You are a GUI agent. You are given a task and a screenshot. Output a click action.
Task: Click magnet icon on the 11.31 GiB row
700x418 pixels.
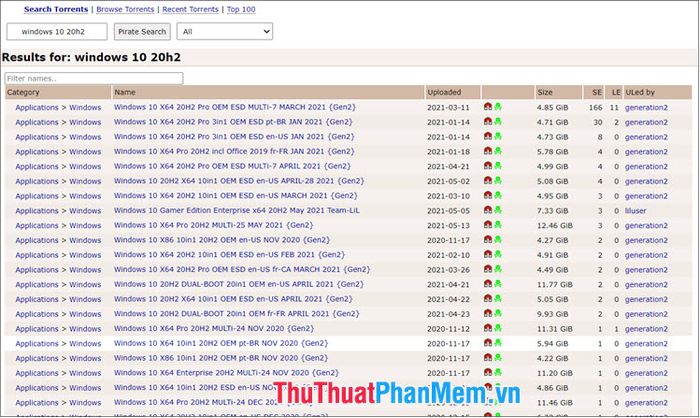tap(488, 328)
